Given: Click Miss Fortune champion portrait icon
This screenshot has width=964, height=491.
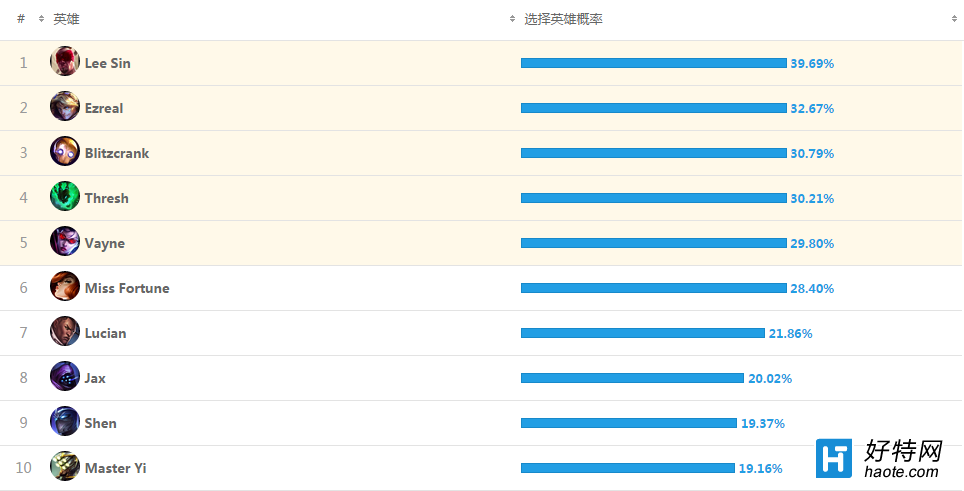Looking at the screenshot, I should pos(65,287).
